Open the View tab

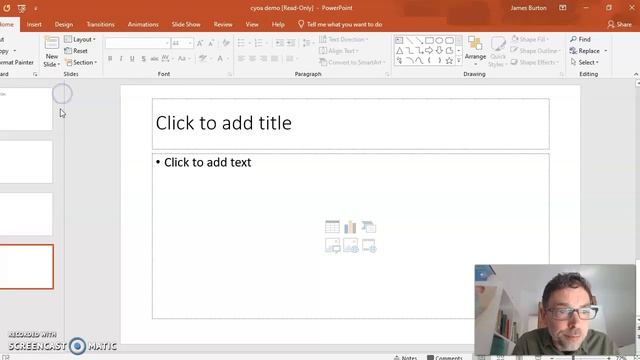[x=252, y=24]
